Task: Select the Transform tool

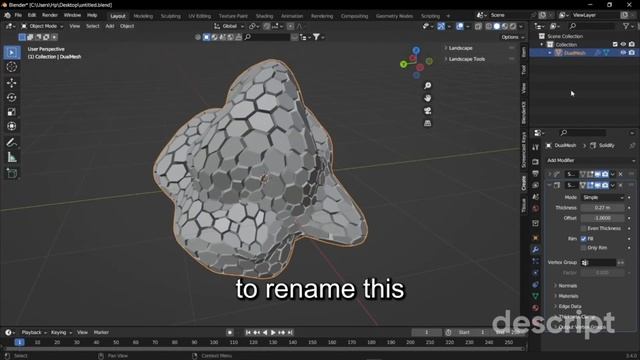Action: (x=11, y=126)
